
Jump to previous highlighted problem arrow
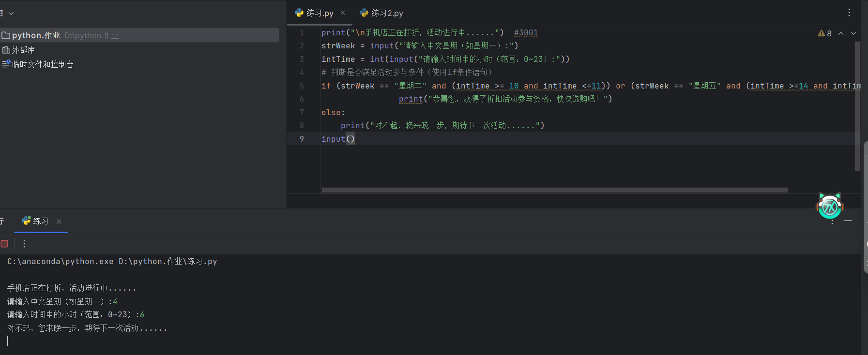(x=841, y=33)
